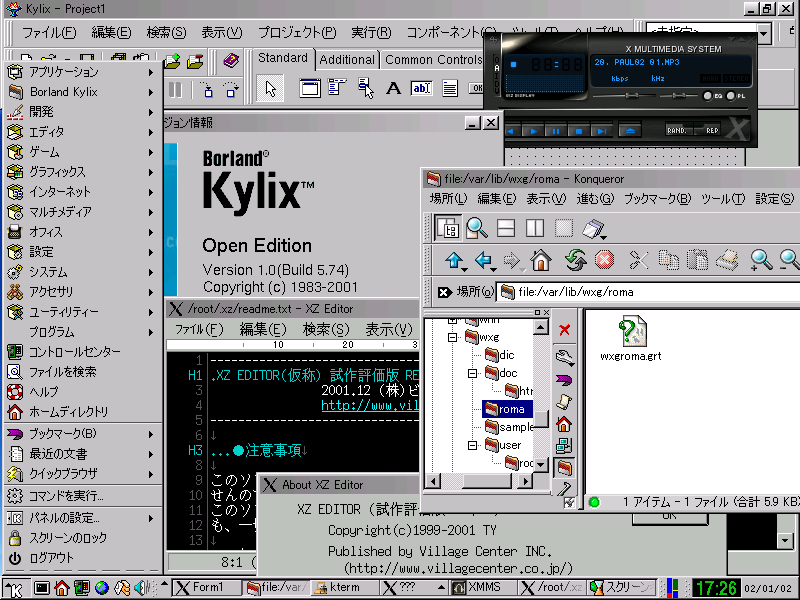The height and width of the screenshot is (600, 800).
Task: Pick the MainMenu component in Kylix palette
Action: [x=337, y=88]
